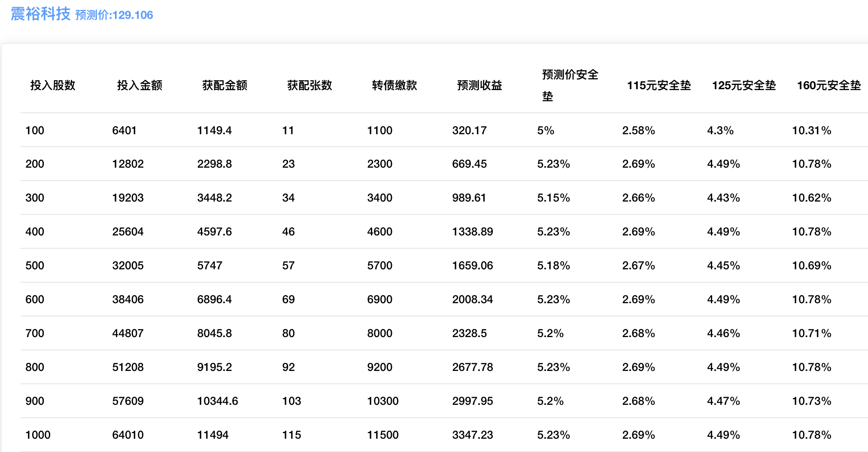The image size is (868, 452).
Task: Click the 160元安全垫 column header
Action: pyautogui.click(x=829, y=85)
